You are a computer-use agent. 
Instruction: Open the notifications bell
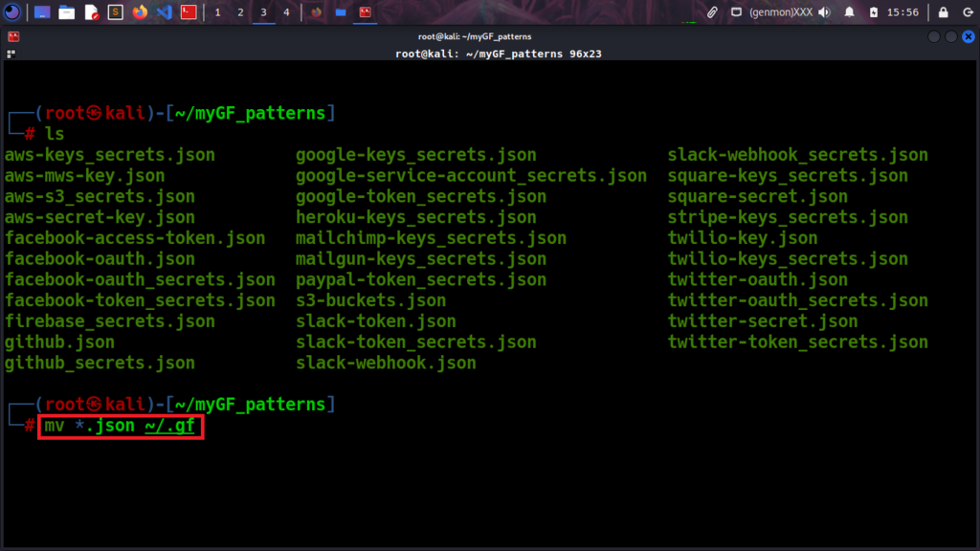pos(849,12)
